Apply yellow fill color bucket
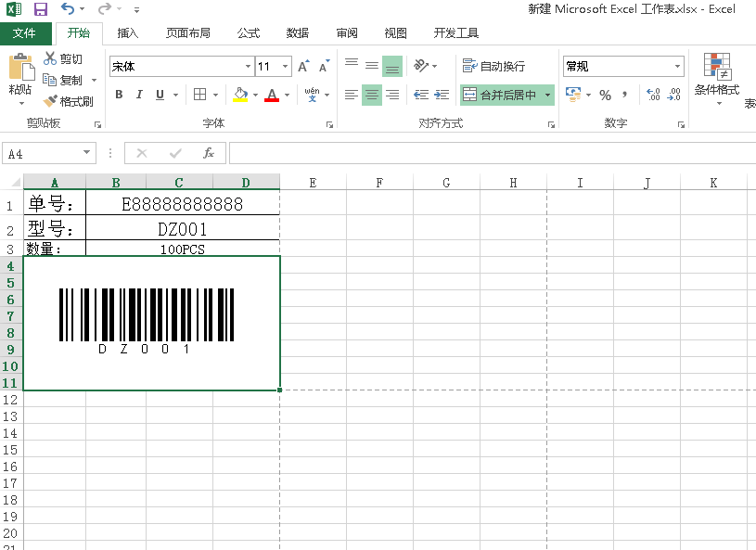 pos(240,95)
